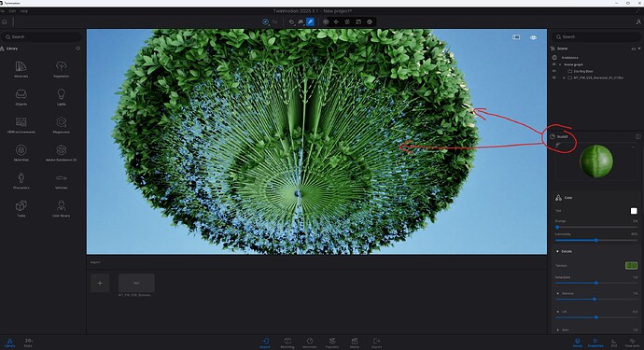644x350 pixels.
Task: Open the Materials library category
Action: pos(21,69)
